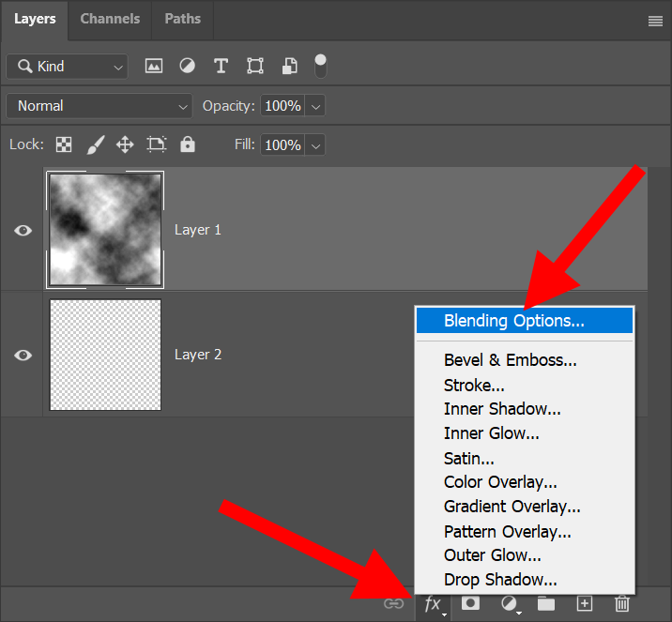Choose Blending Options from the menu
Viewport: 672px width, 622px height.
(x=525, y=321)
